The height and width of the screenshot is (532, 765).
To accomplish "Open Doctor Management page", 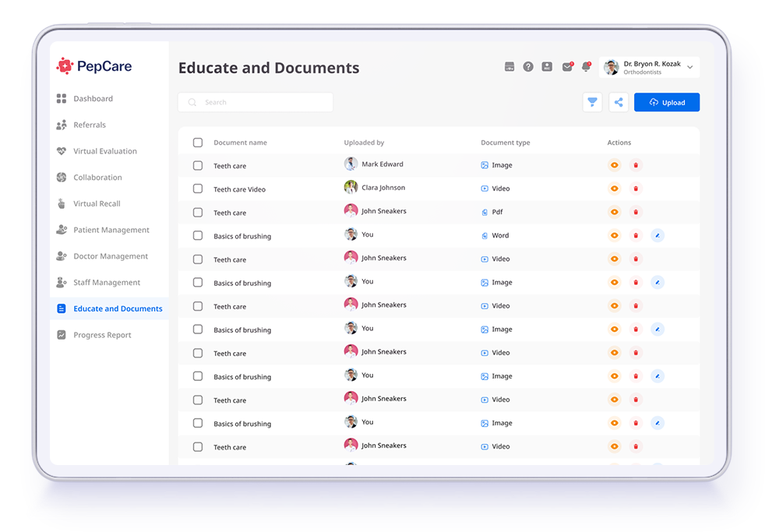I will click(x=109, y=256).
